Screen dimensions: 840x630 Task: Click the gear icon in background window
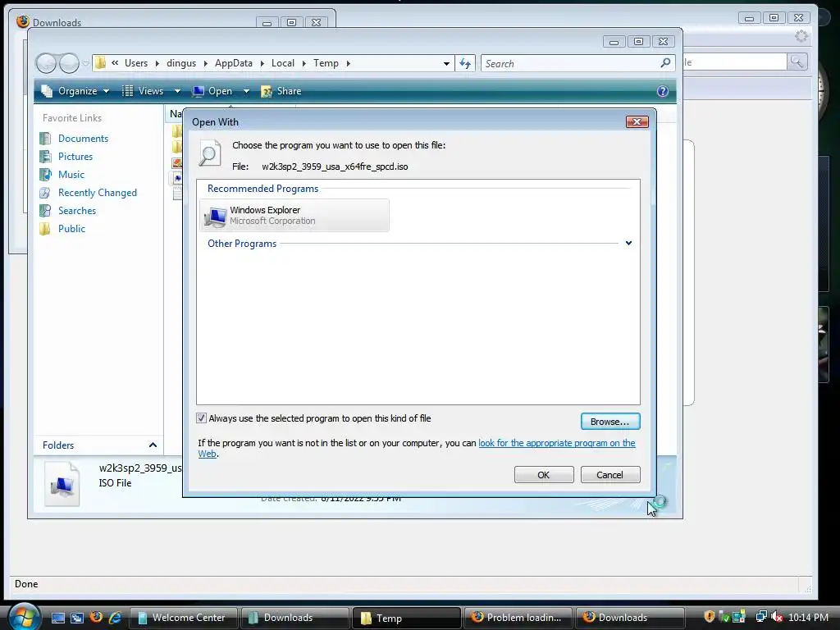(x=801, y=36)
